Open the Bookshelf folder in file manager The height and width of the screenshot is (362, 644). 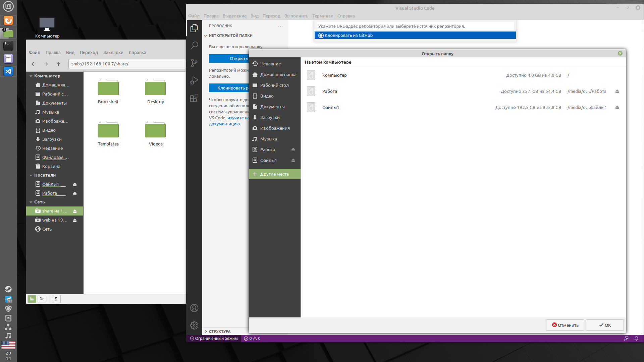pos(108,92)
